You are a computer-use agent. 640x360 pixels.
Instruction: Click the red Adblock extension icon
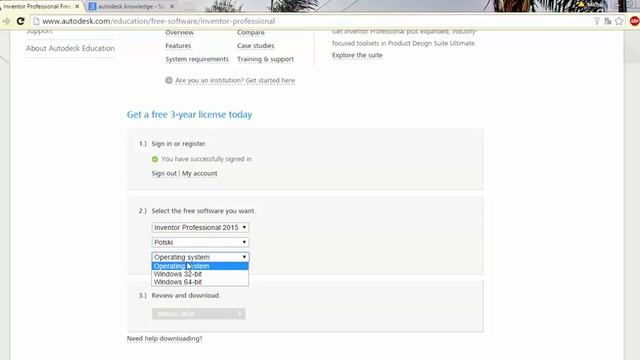634,21
